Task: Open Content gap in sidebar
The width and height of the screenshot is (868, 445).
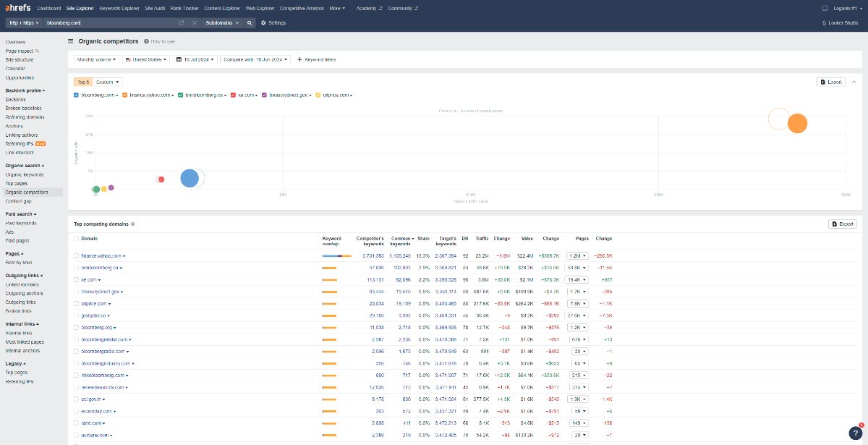Action: coord(18,201)
